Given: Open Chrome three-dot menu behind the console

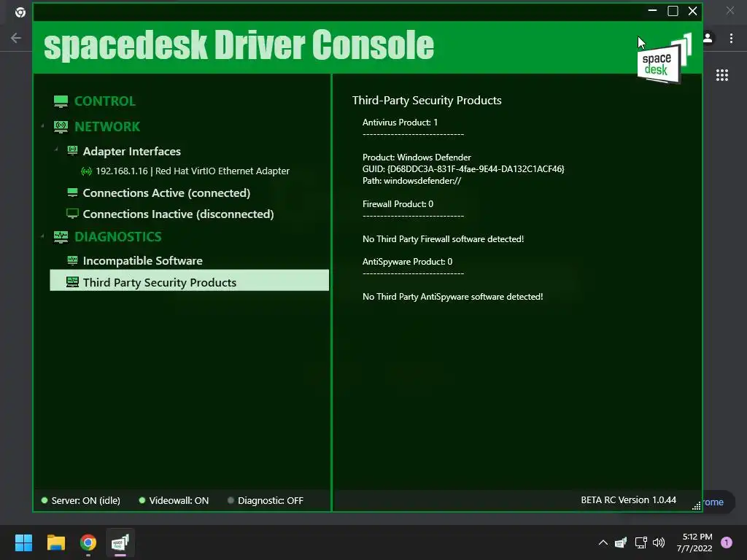Looking at the screenshot, I should click(x=731, y=38).
